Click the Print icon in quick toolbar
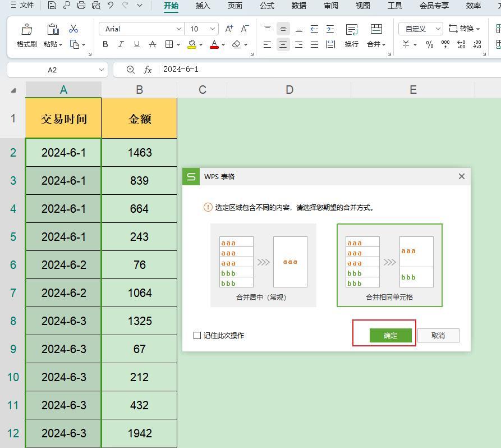This screenshot has height=448, width=501. point(81,5)
